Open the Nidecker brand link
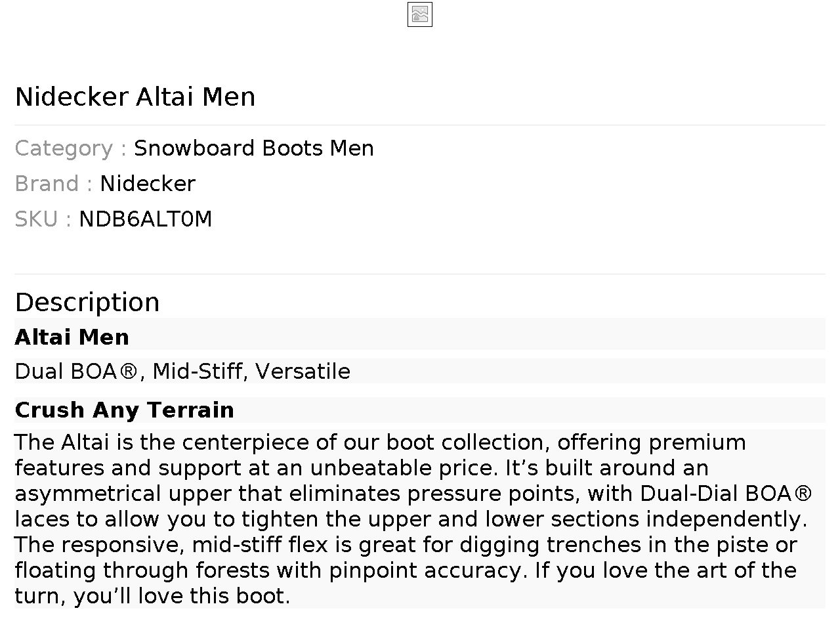Image resolution: width=840 pixels, height=623 pixels. [x=147, y=184]
